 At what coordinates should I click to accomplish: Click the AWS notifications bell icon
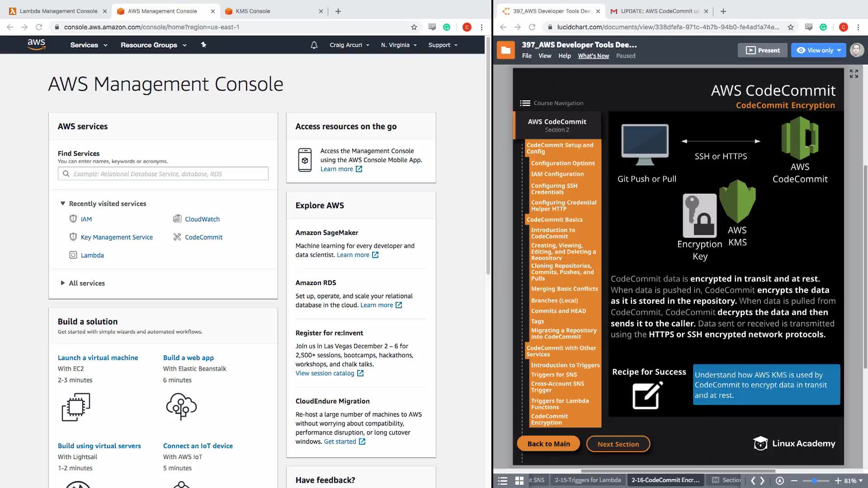point(314,45)
